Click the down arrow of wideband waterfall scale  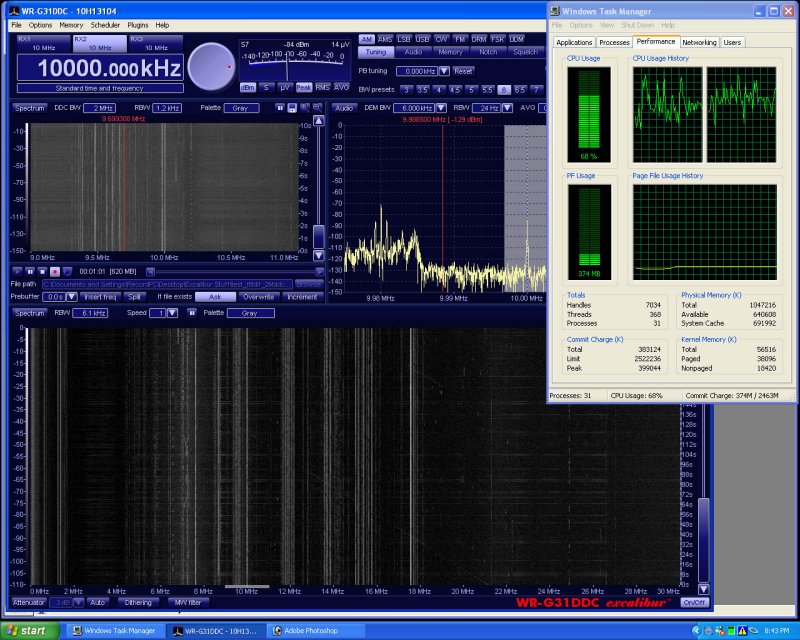click(x=704, y=589)
